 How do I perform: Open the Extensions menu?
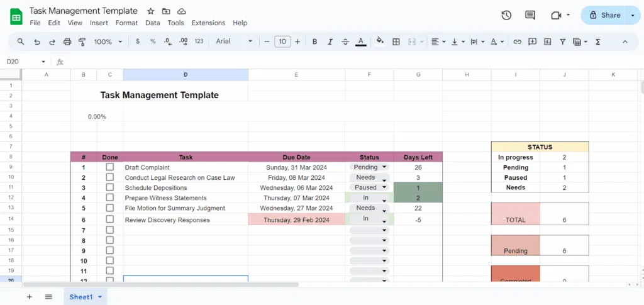(x=208, y=23)
